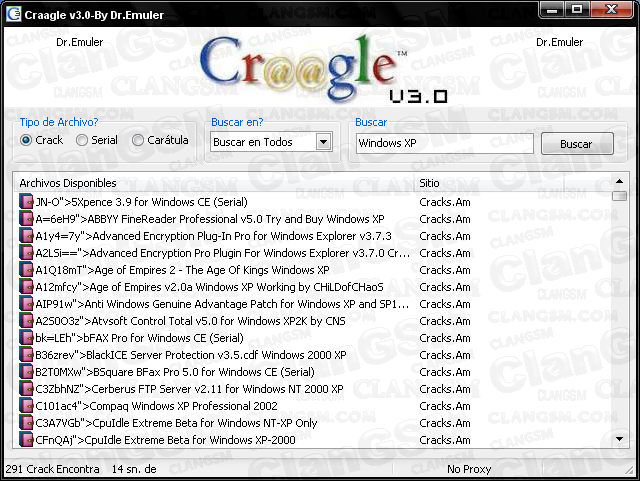Click icon beside Atvsoft Control Total v5.0
The height and width of the screenshot is (481, 640).
(x=26, y=321)
